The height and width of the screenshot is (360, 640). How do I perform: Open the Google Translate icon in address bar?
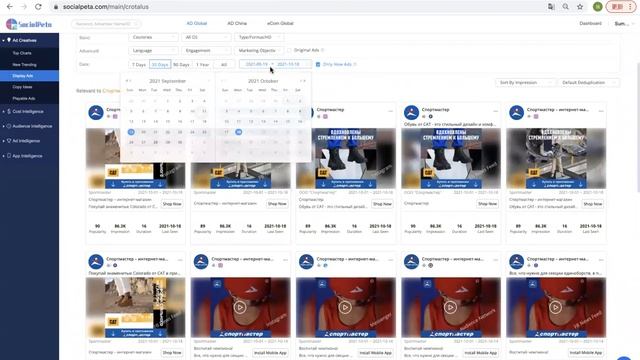pos(551,7)
